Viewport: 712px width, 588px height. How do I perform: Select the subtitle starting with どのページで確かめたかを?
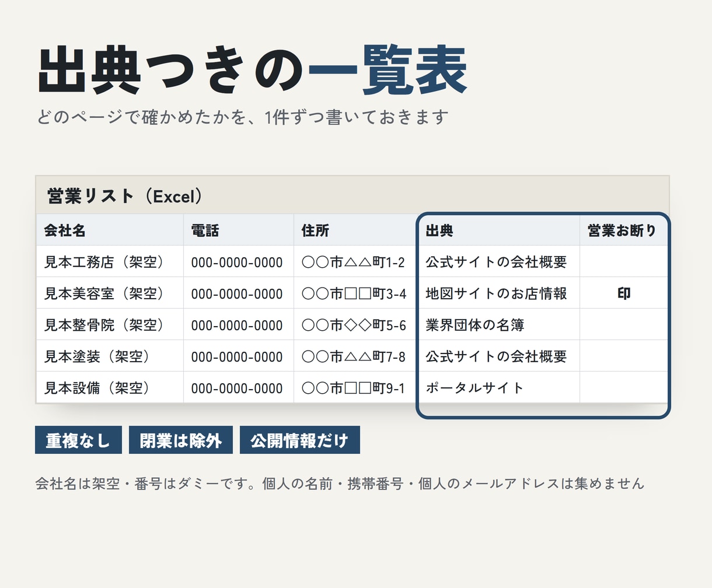coord(242,117)
